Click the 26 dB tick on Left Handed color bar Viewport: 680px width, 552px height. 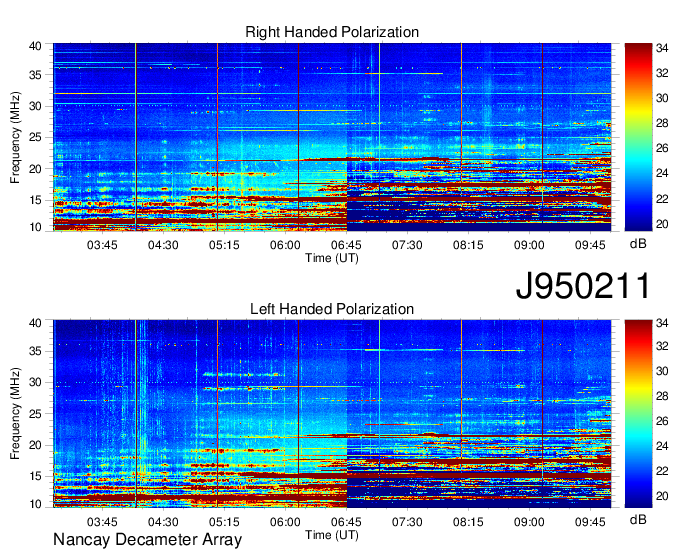[662, 421]
